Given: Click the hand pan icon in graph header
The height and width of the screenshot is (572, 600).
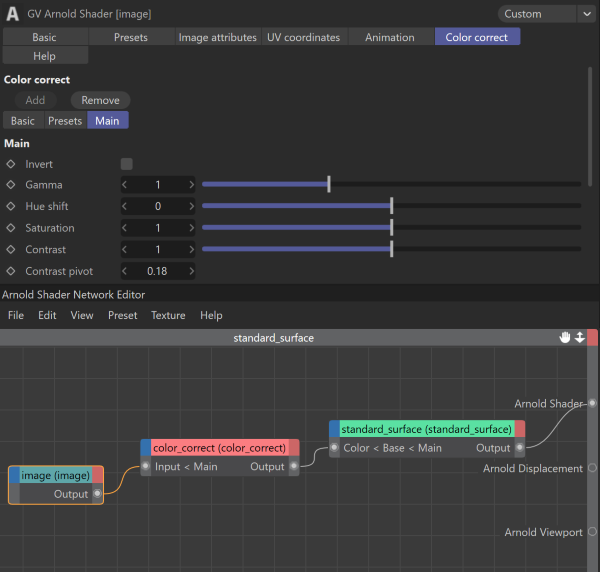Looking at the screenshot, I should [x=565, y=337].
